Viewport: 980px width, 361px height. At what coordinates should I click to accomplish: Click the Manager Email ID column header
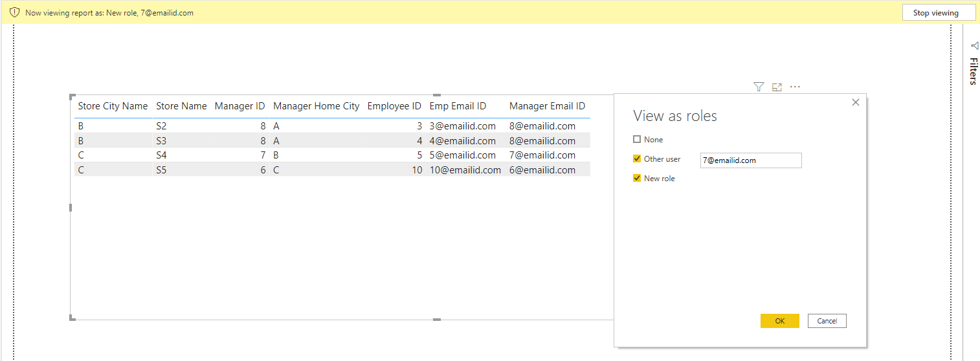click(x=547, y=106)
